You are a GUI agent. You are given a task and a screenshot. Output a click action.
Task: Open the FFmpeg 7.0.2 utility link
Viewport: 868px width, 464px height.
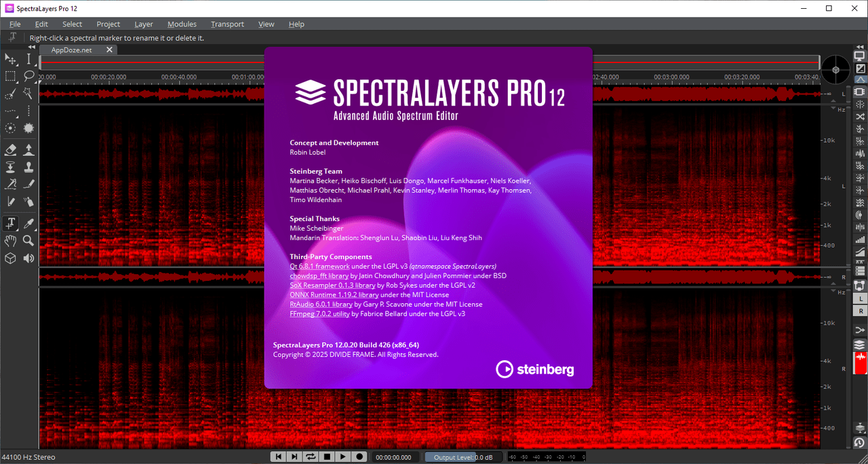click(x=319, y=314)
